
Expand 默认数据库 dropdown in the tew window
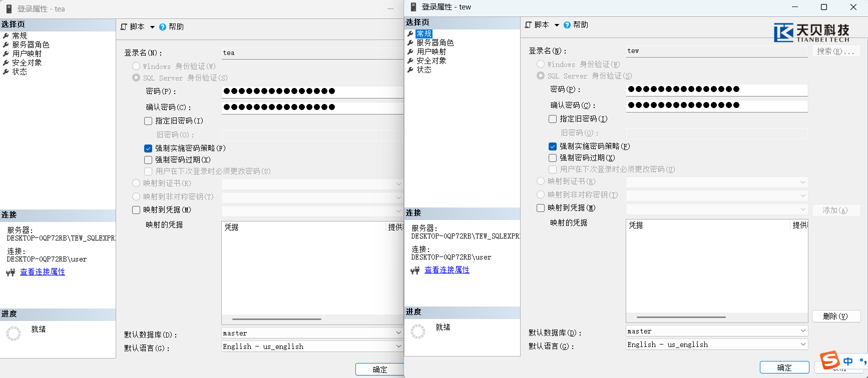coord(803,331)
